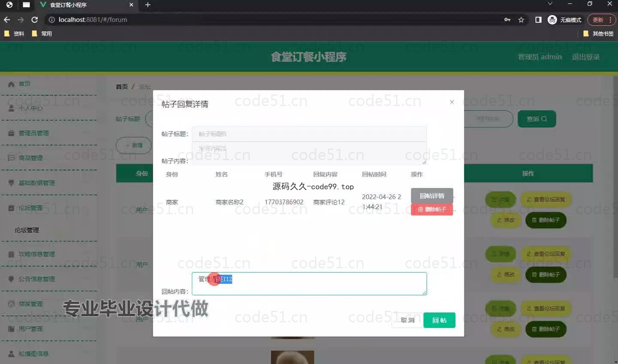Click 删除帖子 in first background table row

click(x=546, y=220)
